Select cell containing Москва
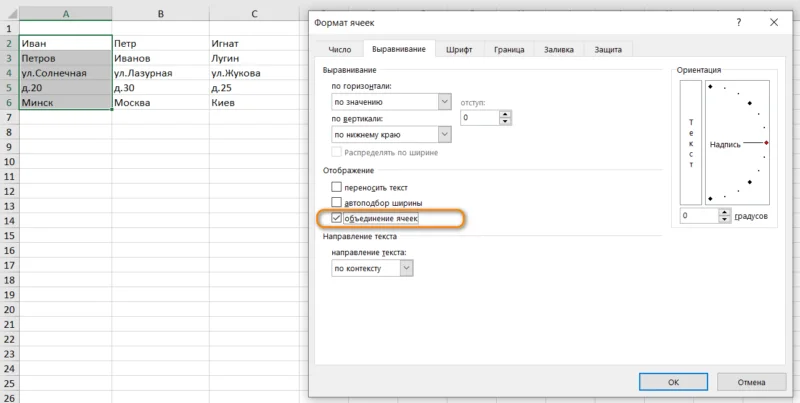This screenshot has height=403, width=800. coord(160,103)
